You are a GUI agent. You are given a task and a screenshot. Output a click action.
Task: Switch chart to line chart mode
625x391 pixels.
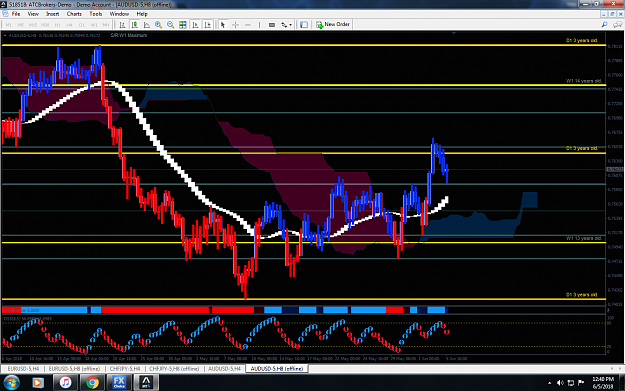pyautogui.click(x=147, y=25)
